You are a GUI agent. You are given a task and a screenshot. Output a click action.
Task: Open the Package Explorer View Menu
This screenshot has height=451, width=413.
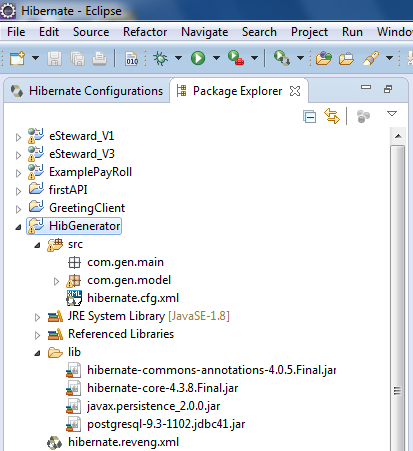pos(392,114)
